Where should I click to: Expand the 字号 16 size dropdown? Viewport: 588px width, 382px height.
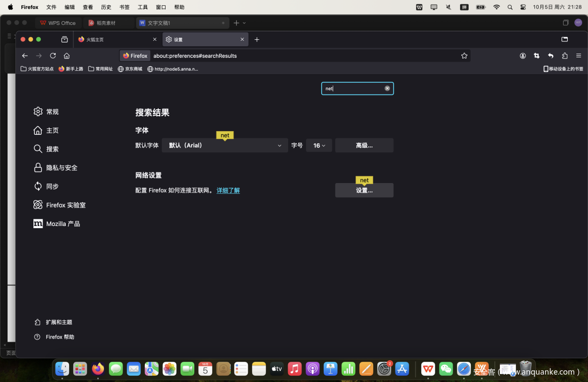pos(319,145)
